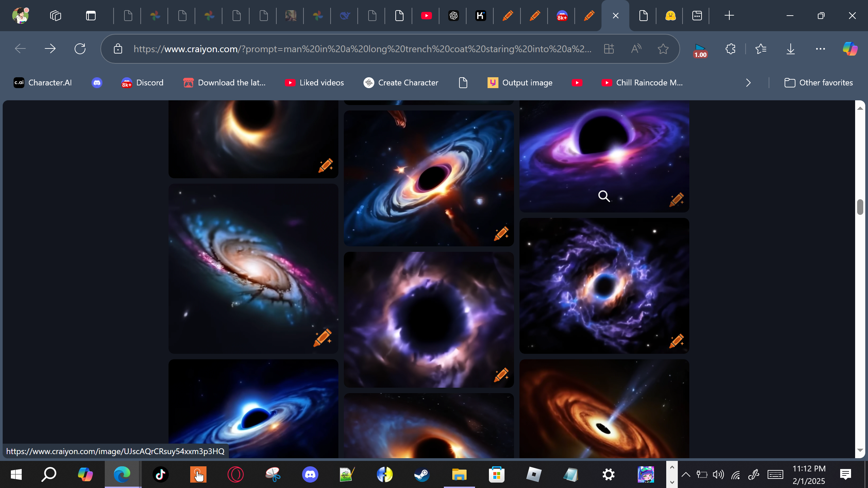The image size is (868, 488).
Task: Open the Settings and more ellipsis menu
Action: pos(820,49)
